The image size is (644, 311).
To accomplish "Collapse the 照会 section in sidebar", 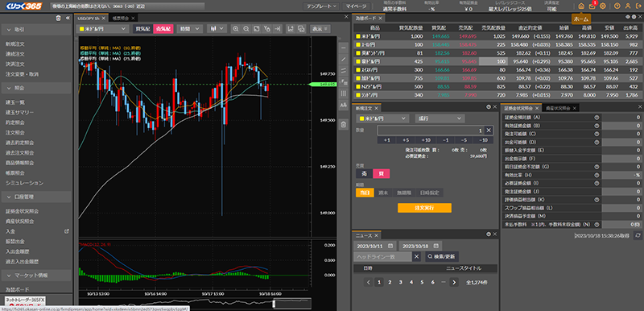I will 36,88.
